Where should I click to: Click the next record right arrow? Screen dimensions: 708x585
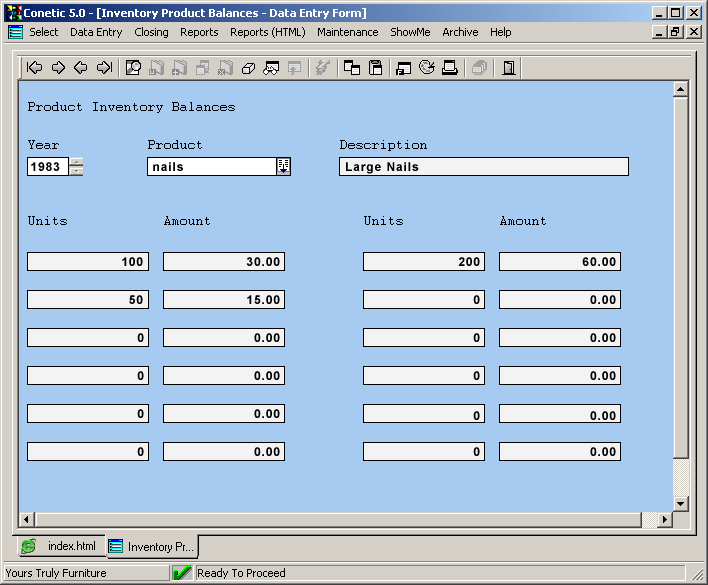tap(58, 68)
